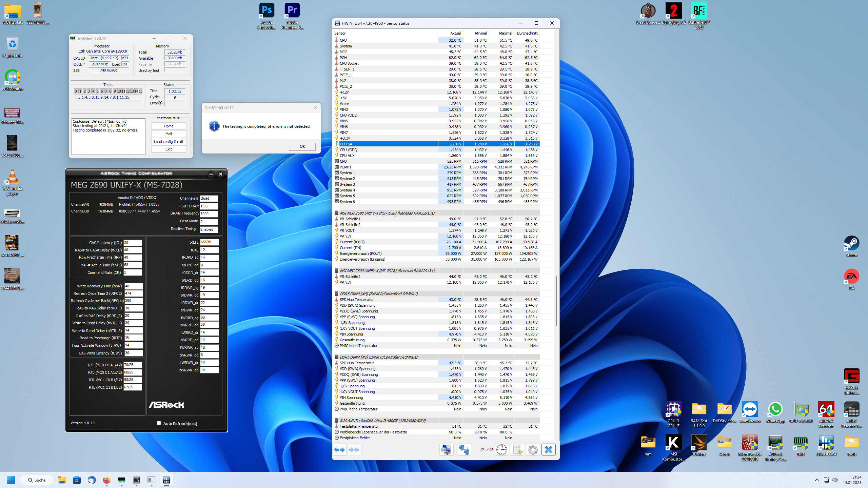Viewport: 868px width, 488px height.
Task: Click the HWiNFO icon in the taskbar
Action: point(166,480)
